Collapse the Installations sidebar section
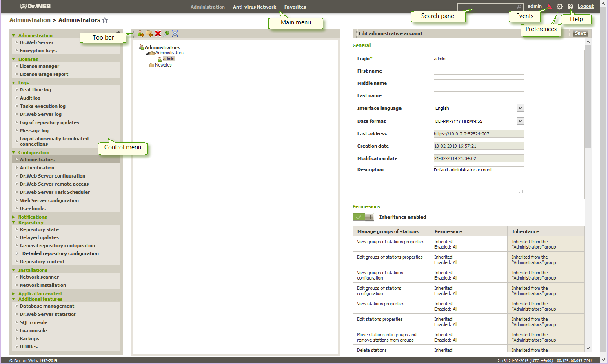Viewport: 608px width, 364px height. coord(13,271)
